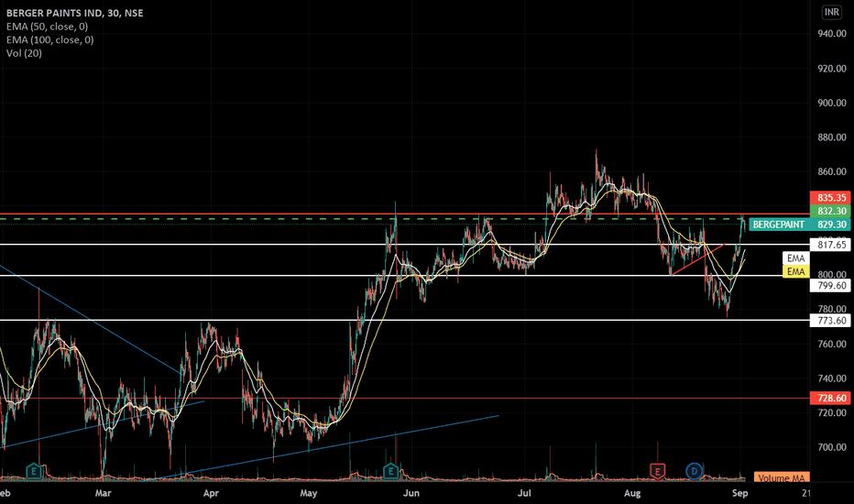Click the late-May earnings E marker
The width and height of the screenshot is (854, 504).
390,471
